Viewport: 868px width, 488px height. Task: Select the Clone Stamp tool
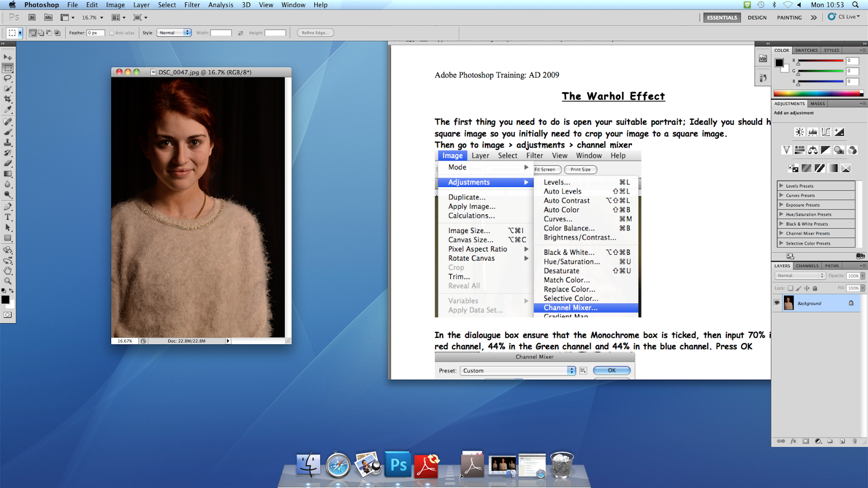tap(8, 142)
